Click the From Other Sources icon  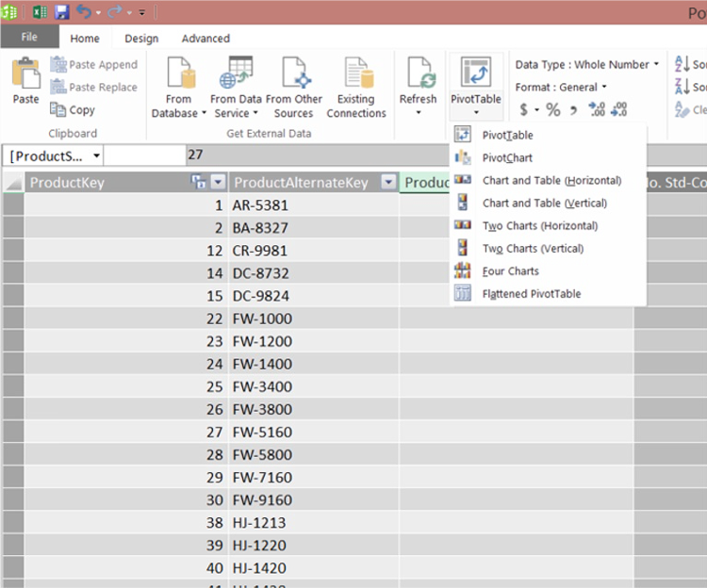[293, 73]
